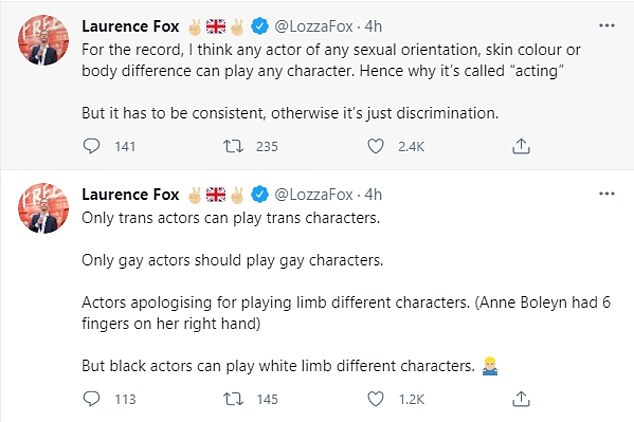This screenshot has width=634, height=422.
Task: Retweet the second tweet with 145 retweets
Action: (231, 399)
